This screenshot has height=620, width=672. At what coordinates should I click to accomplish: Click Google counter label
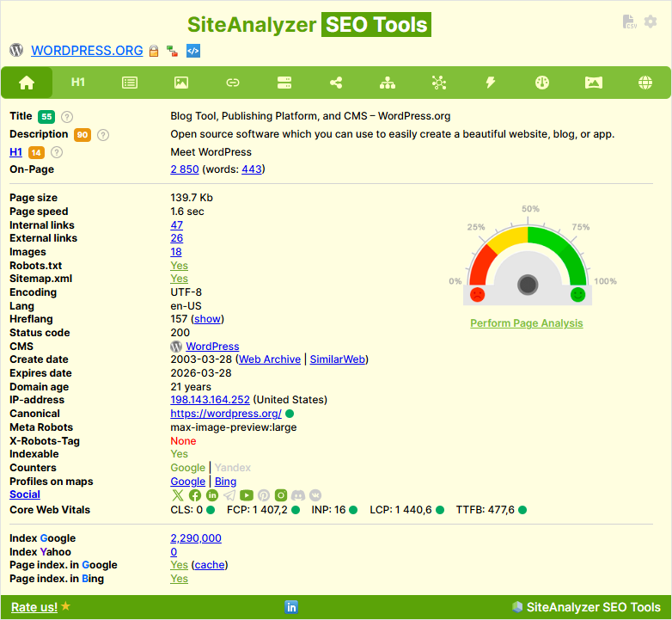click(187, 468)
